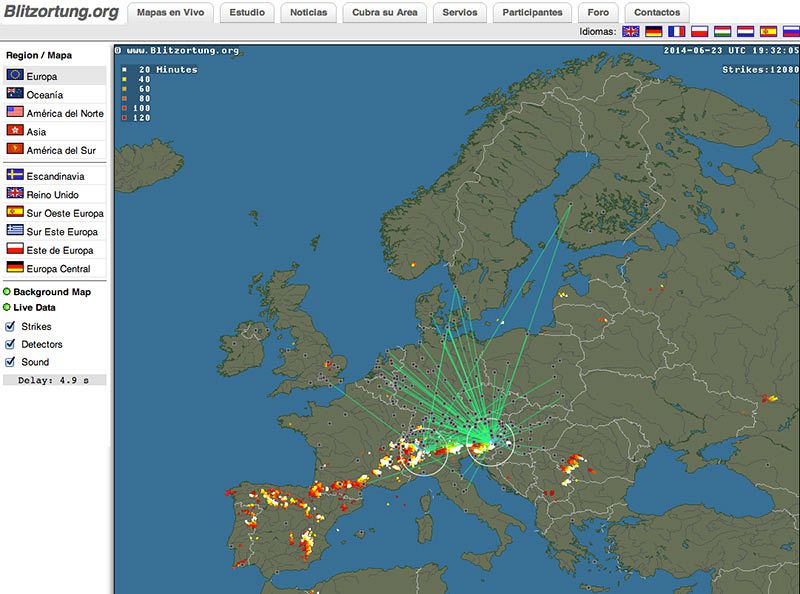Click the British flag under Idiomas
The width and height of the screenshot is (800, 594).
pos(630,32)
